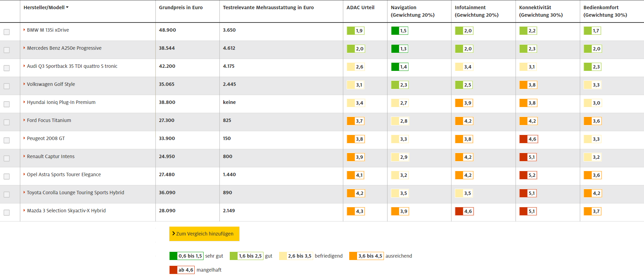Screen dimensions: 644x275
Task: Open the Mercedes Benz A250e Progressive link
Action: tap(64, 48)
